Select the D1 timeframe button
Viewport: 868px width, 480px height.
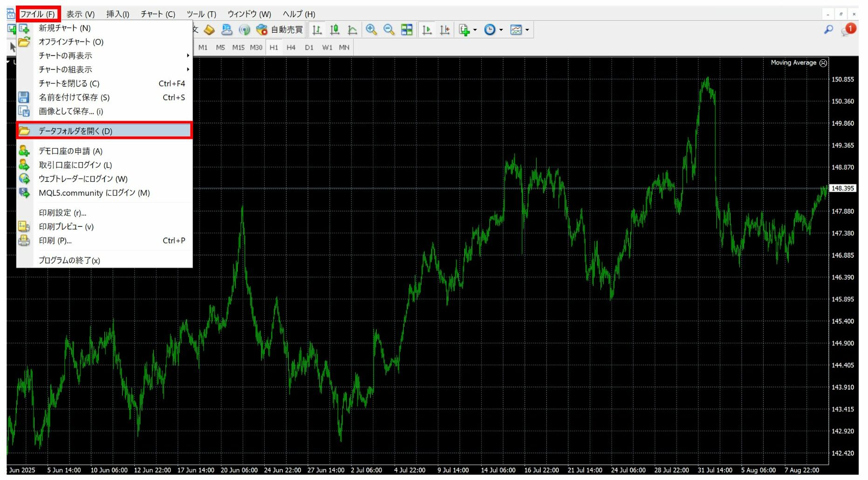(309, 48)
